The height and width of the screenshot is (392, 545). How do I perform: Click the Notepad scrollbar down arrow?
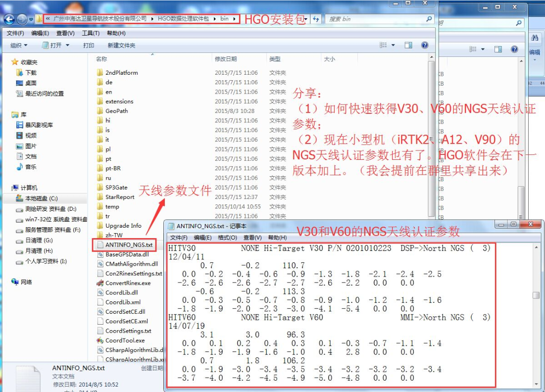click(x=536, y=385)
